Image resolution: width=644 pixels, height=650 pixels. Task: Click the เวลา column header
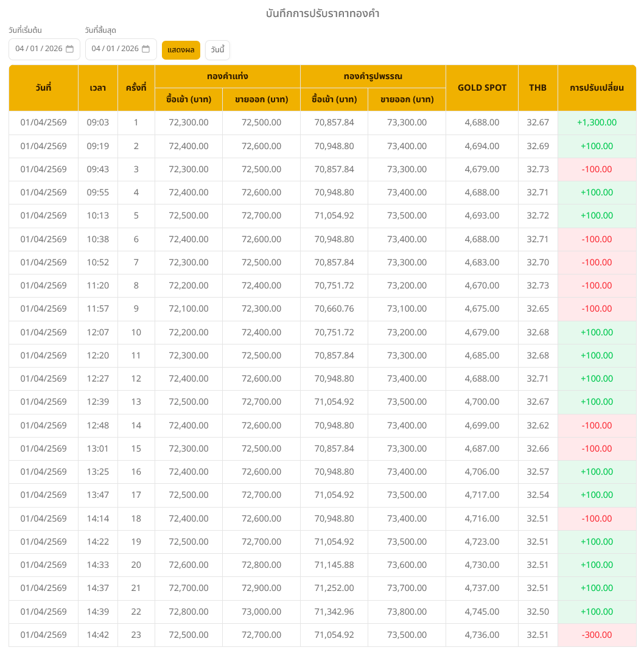[97, 88]
